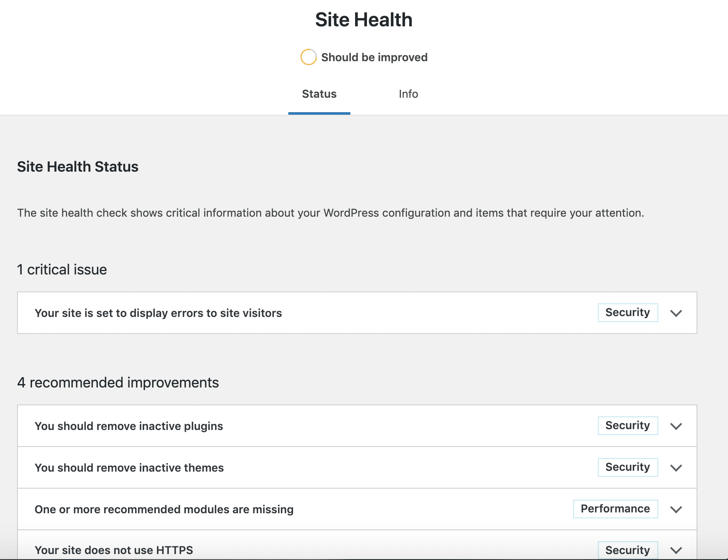Click Security badge on the HTTPS row
The height and width of the screenshot is (560, 728).
(628, 550)
